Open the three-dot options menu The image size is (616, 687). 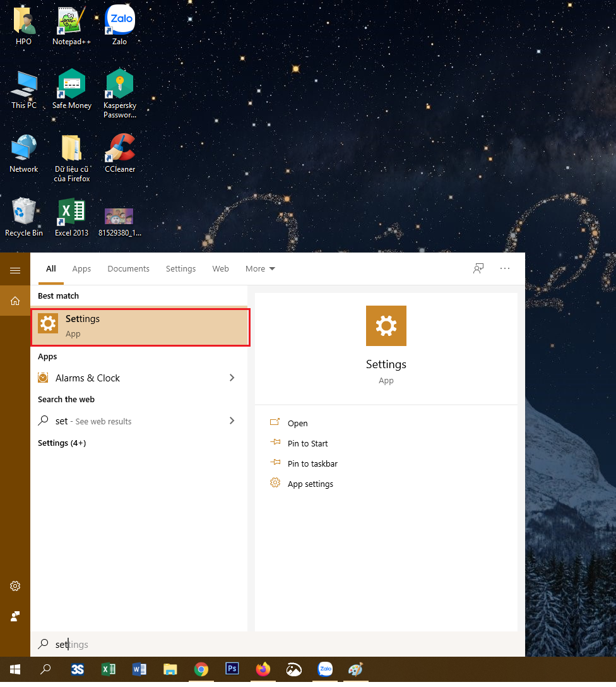coord(505,268)
